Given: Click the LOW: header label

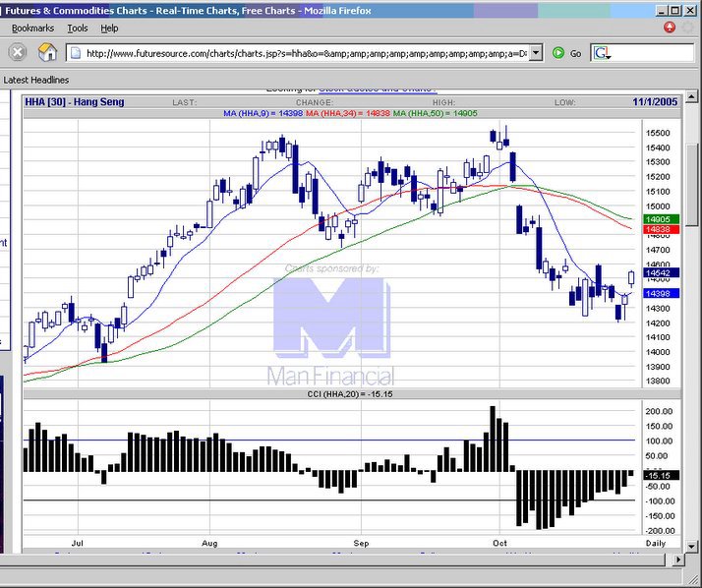Looking at the screenshot, I should coord(565,102).
